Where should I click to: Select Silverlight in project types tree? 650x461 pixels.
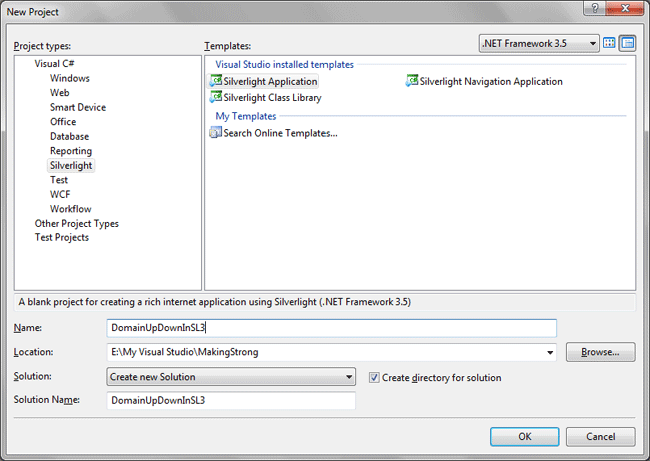coord(71,165)
